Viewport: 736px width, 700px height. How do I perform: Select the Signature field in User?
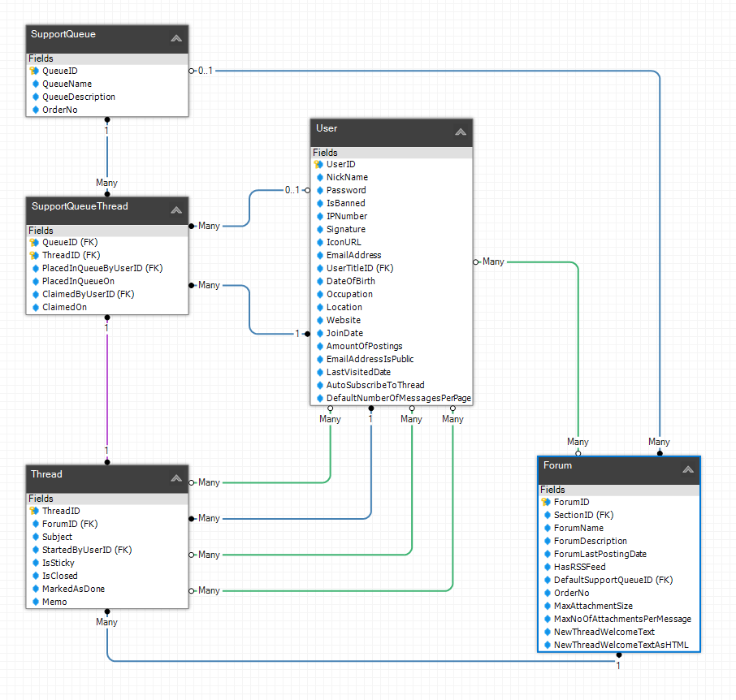coord(392,230)
